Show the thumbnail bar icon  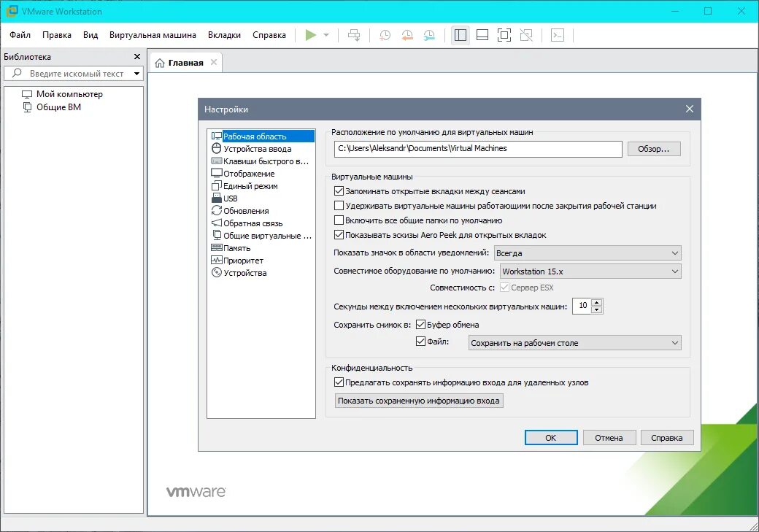(482, 34)
